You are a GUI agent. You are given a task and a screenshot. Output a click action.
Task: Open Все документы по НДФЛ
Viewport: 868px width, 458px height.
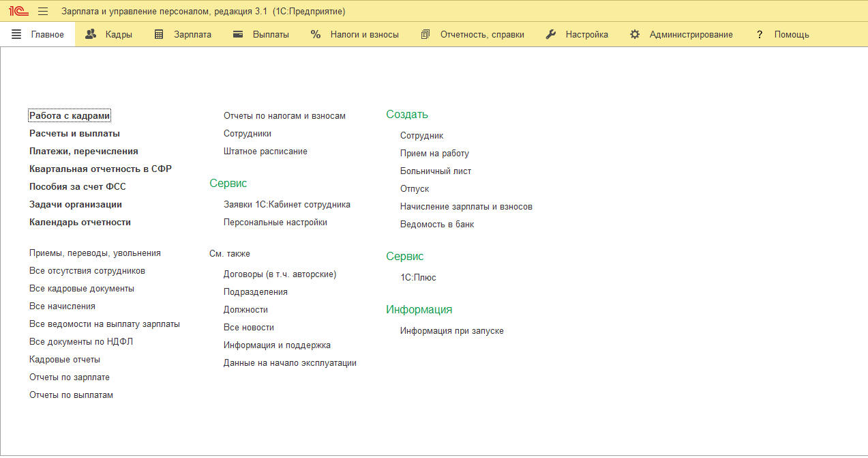[x=81, y=342]
